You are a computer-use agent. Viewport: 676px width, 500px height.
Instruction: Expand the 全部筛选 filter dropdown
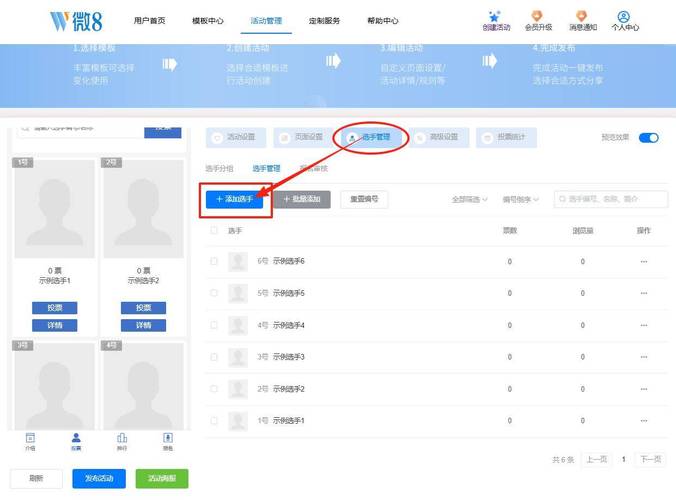tap(469, 199)
